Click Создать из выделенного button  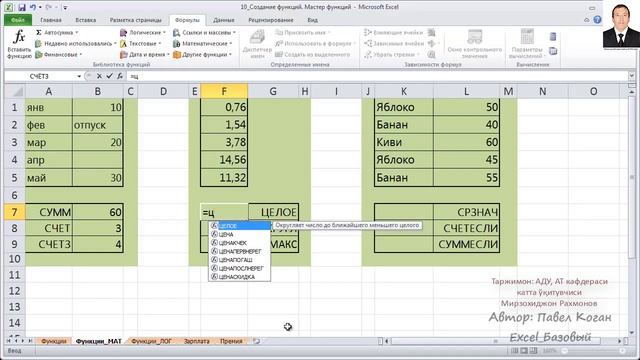point(312,54)
